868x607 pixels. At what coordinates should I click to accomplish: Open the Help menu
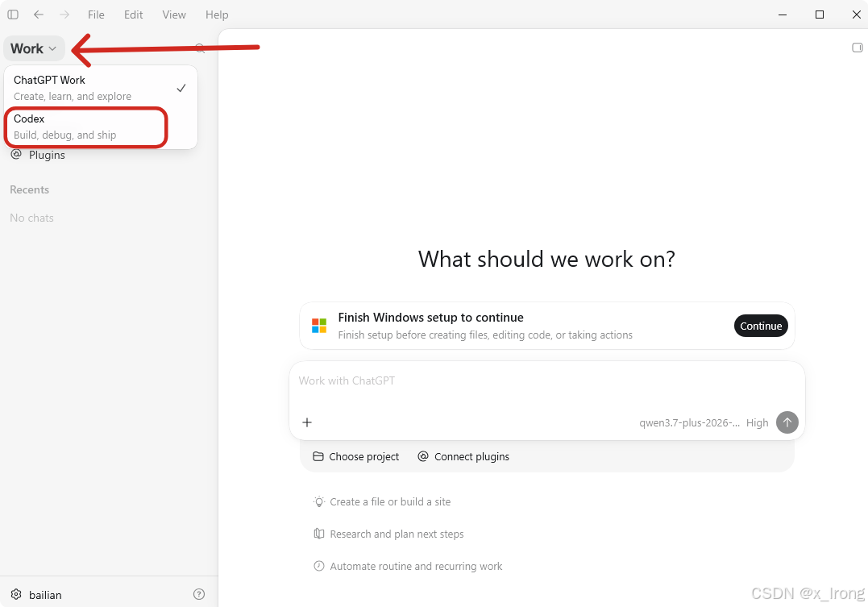point(217,15)
